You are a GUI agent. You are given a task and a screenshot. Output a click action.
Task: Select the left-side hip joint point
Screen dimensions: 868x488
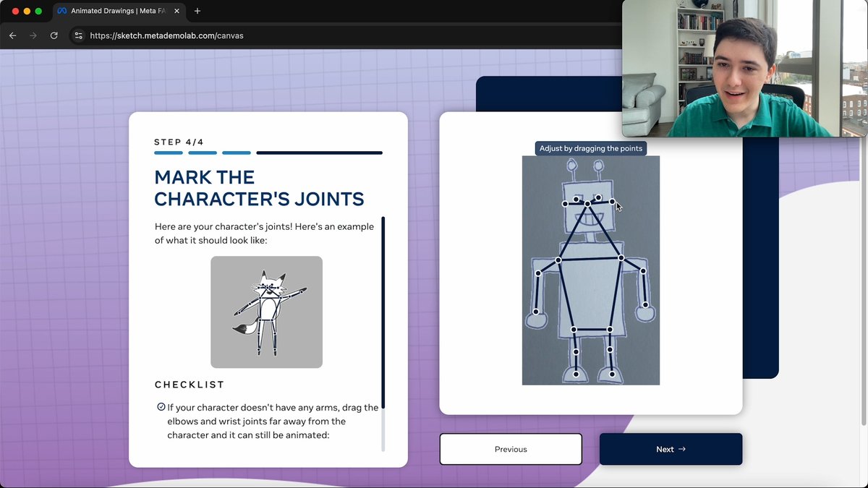point(574,330)
